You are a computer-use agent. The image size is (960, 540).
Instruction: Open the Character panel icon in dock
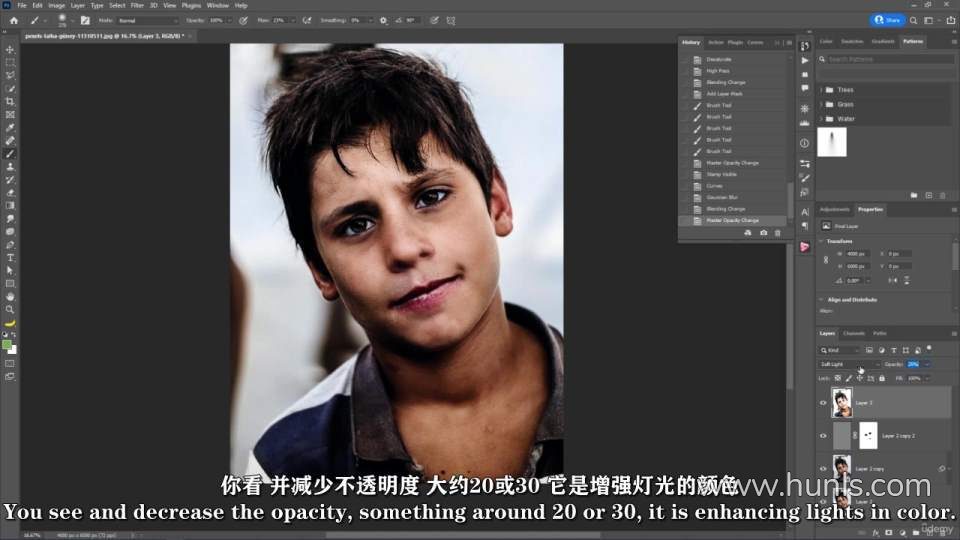tap(804, 212)
